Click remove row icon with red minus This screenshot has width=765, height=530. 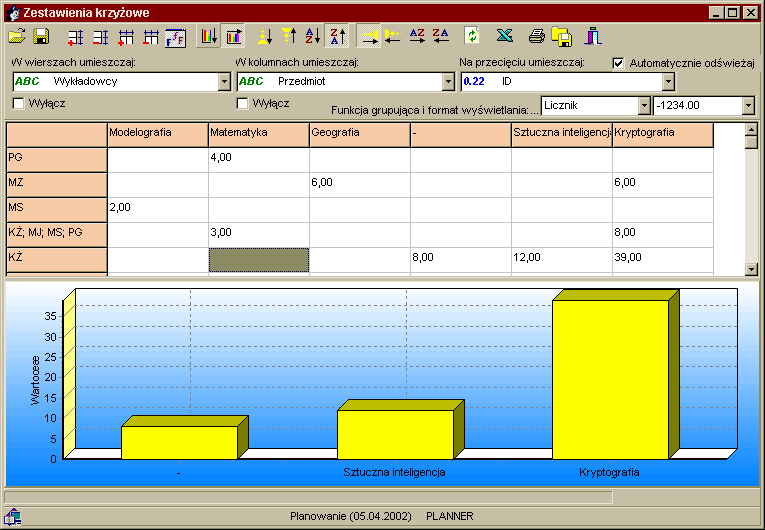(x=101, y=37)
